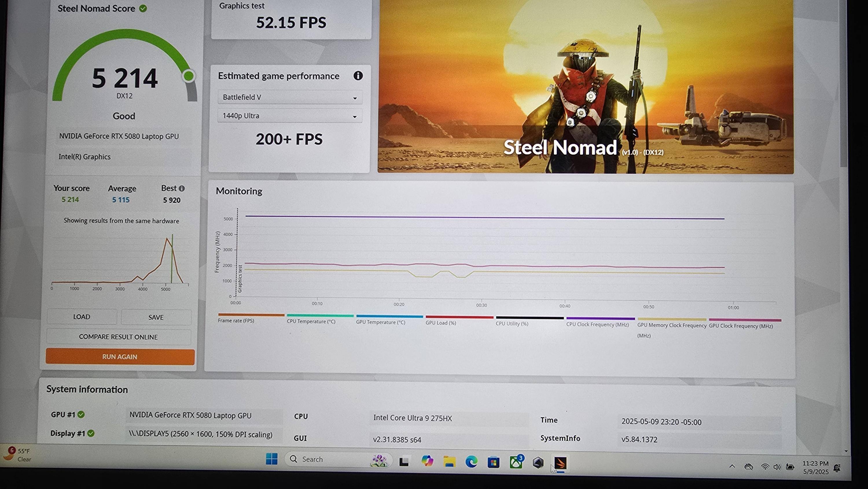Open the Battlefield V game dropdown
The image size is (868, 489).
(x=290, y=98)
